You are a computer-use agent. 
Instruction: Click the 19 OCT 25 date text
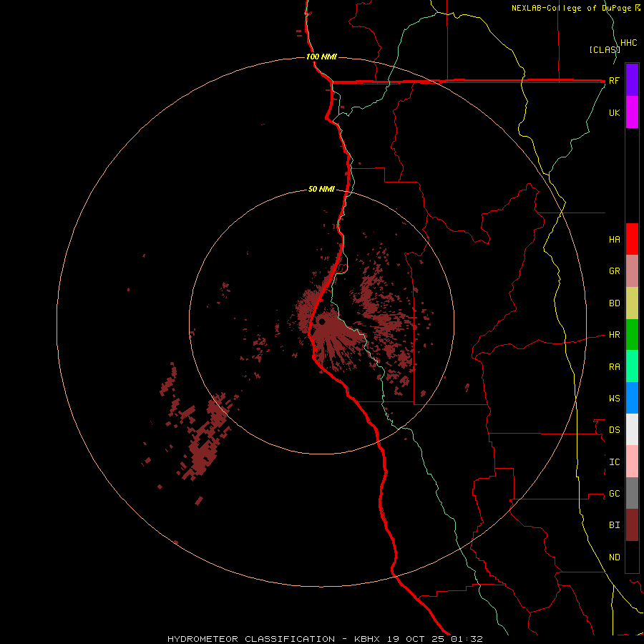click(x=416, y=639)
